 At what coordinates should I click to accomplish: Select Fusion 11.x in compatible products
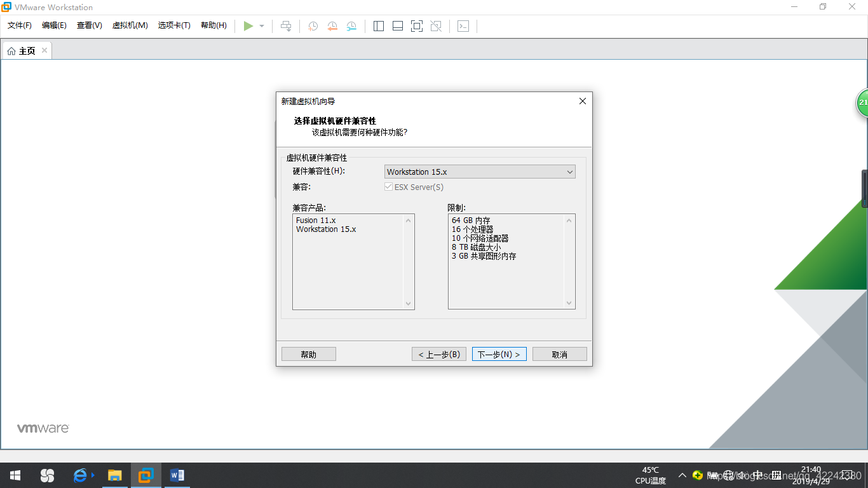click(x=316, y=220)
